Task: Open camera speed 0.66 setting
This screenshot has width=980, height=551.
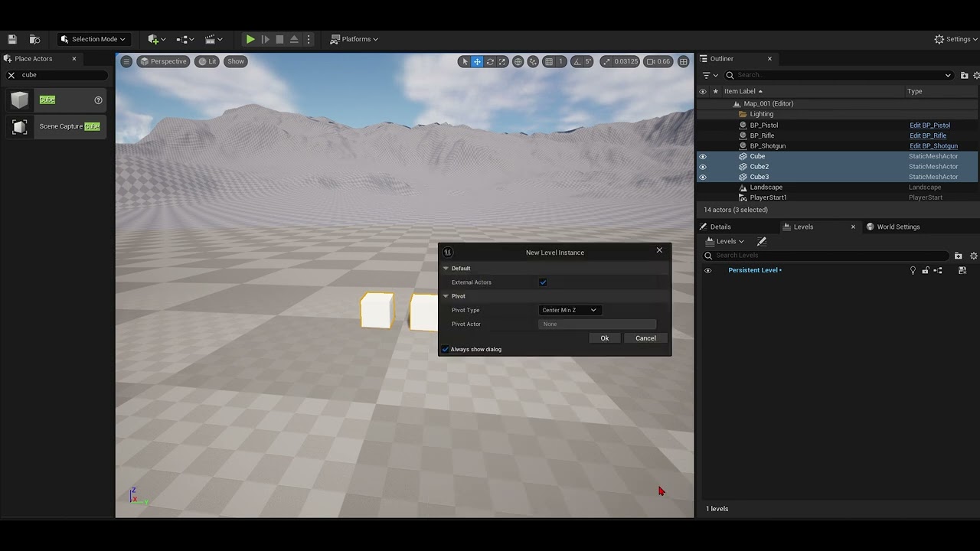Action: pos(658,61)
